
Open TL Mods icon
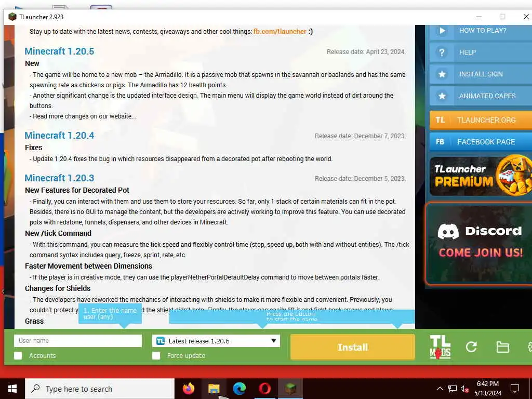point(440,347)
